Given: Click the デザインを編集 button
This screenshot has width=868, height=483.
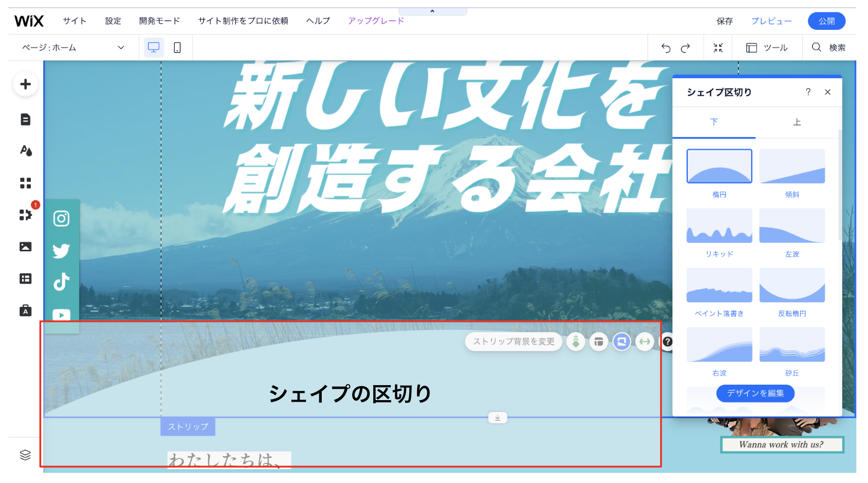Looking at the screenshot, I should [755, 393].
